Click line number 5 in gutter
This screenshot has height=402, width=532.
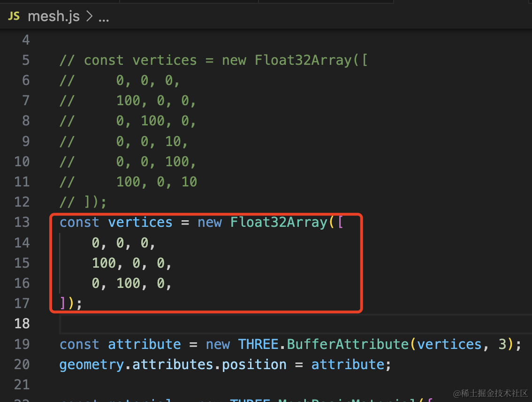coord(26,60)
